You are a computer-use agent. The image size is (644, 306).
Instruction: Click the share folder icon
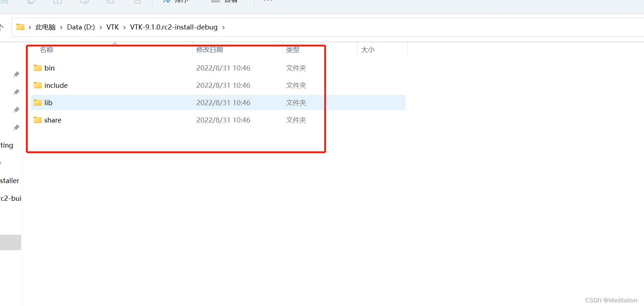[x=38, y=120]
